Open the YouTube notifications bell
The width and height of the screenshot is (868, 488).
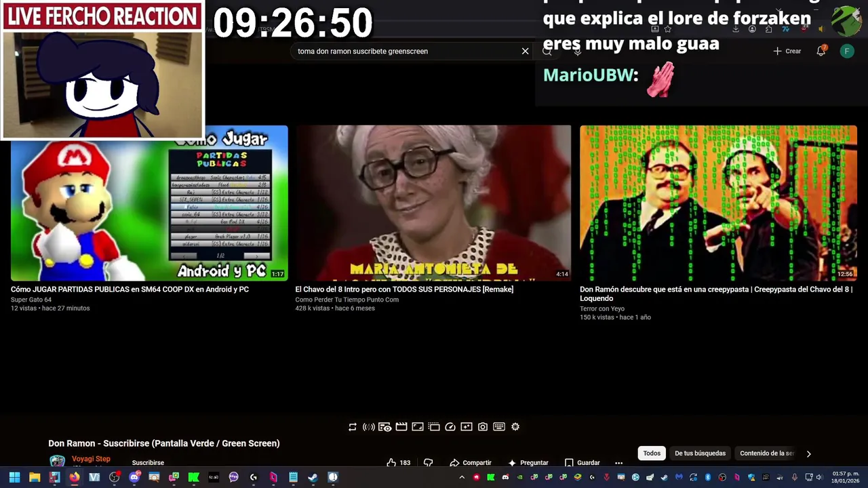[821, 51]
